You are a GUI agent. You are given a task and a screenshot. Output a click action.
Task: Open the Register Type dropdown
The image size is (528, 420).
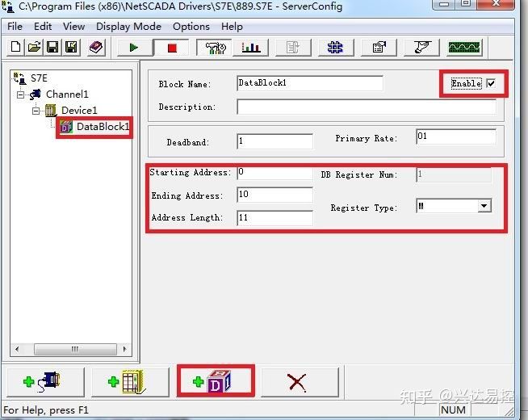[x=484, y=206]
